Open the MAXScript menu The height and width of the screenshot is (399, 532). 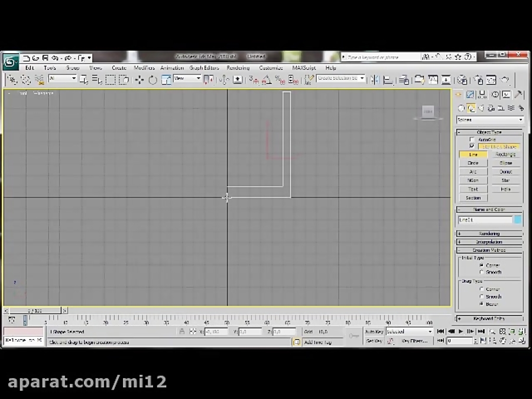304,68
